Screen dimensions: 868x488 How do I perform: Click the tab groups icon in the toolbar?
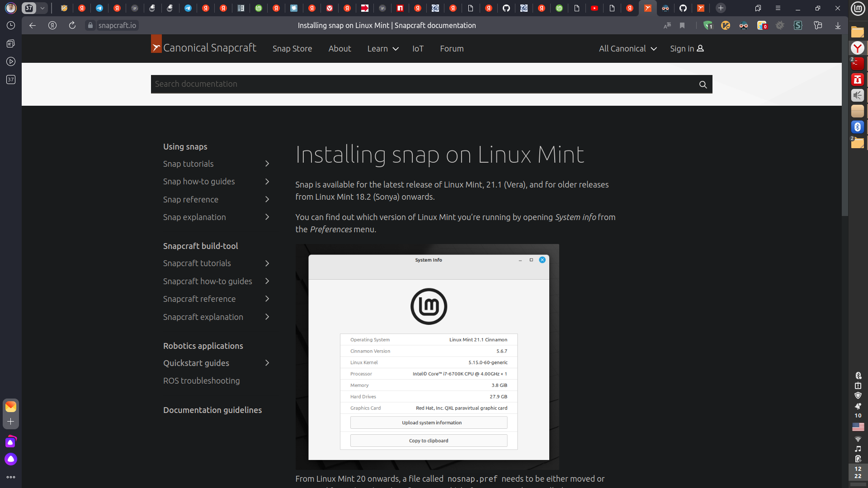(818, 26)
